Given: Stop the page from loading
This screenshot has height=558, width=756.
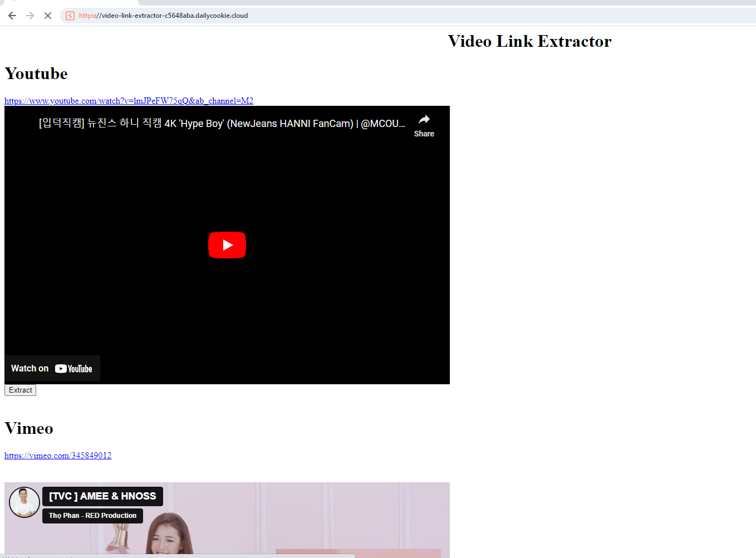Looking at the screenshot, I should (48, 16).
